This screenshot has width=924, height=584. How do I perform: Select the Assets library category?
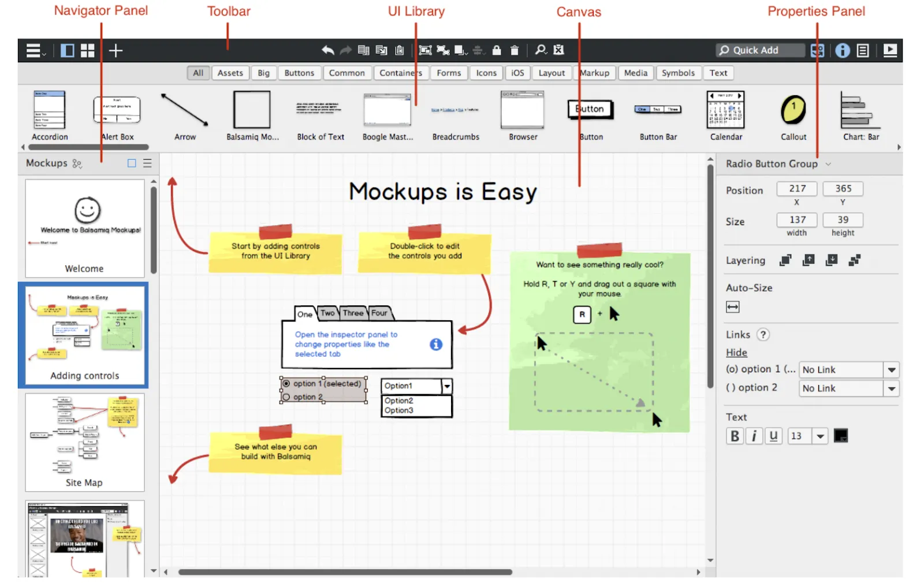point(230,73)
